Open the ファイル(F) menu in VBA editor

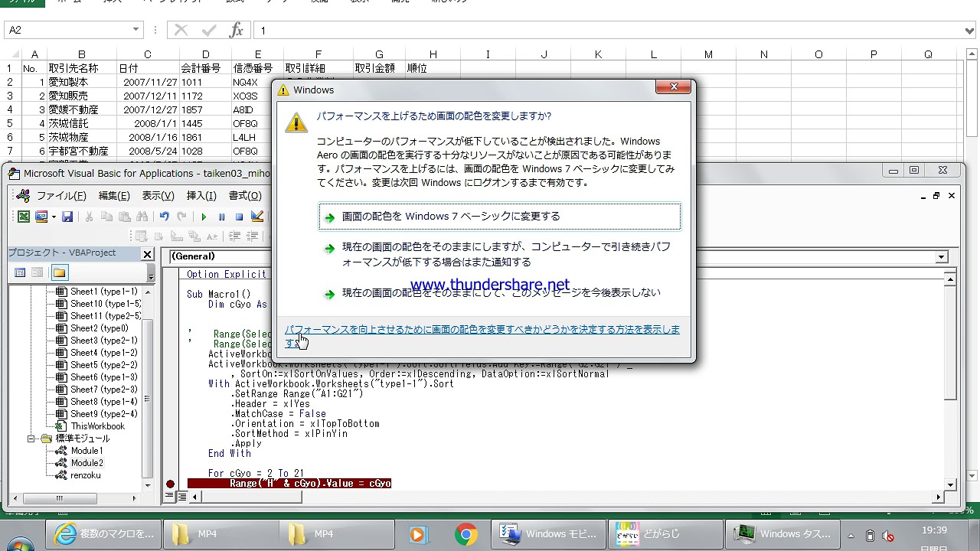pos(61,196)
